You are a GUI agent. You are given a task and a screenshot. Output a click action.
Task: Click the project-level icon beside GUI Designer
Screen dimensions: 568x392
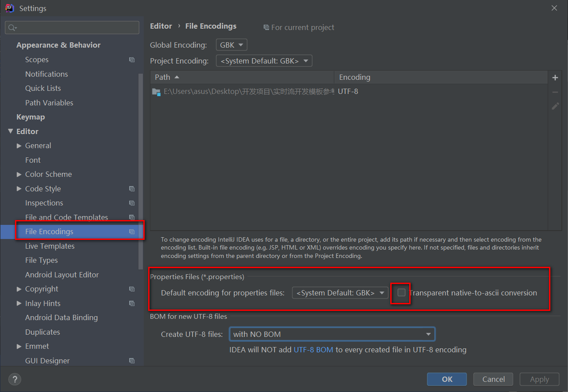click(x=131, y=361)
